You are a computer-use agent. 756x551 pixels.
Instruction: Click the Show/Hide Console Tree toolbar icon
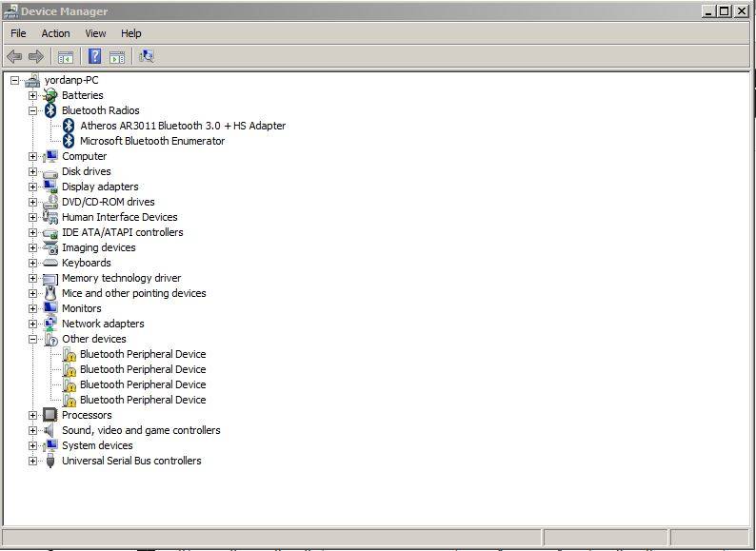(x=65, y=57)
